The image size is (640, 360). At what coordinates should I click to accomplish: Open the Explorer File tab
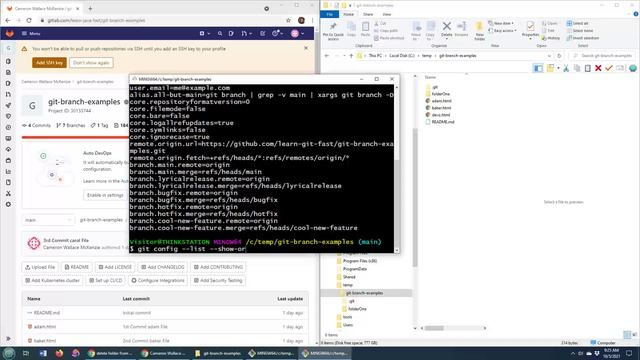pyautogui.click(x=329, y=14)
